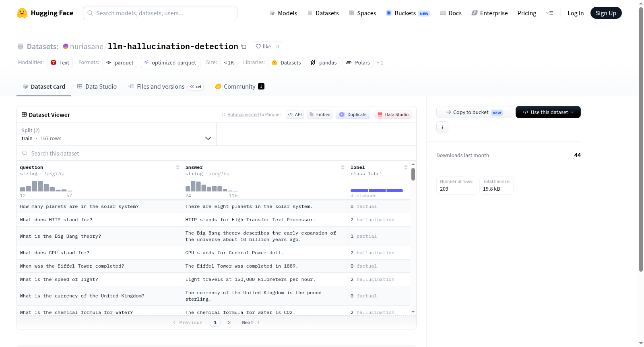
Task: Sort by the answer column
Action: click(343, 167)
